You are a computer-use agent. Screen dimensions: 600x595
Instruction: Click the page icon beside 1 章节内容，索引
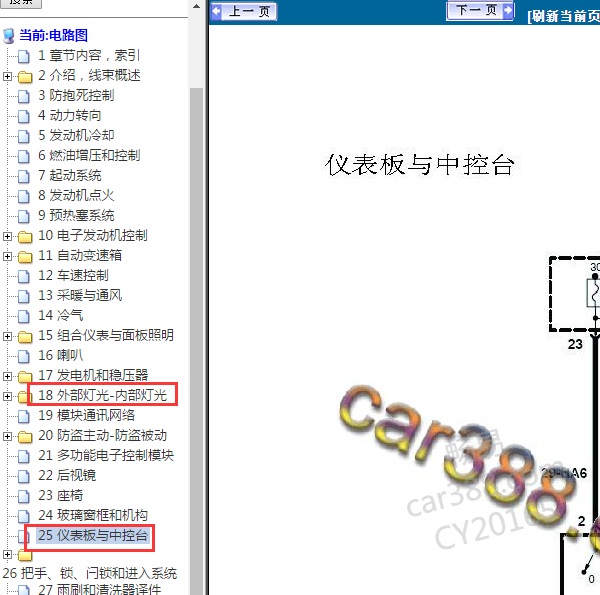pyautogui.click(x=24, y=56)
